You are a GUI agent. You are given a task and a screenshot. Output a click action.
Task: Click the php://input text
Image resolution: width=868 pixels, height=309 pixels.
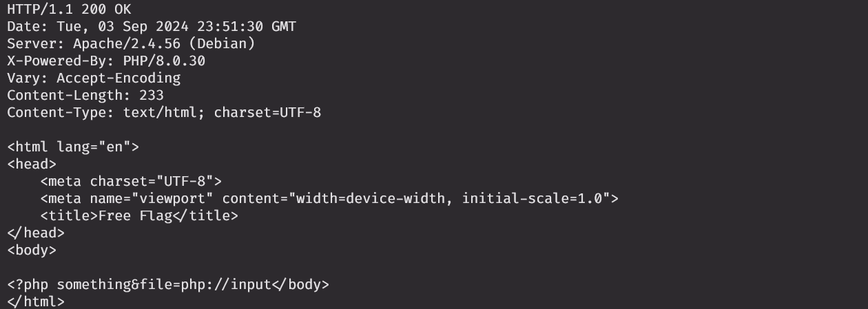pyautogui.click(x=226, y=284)
